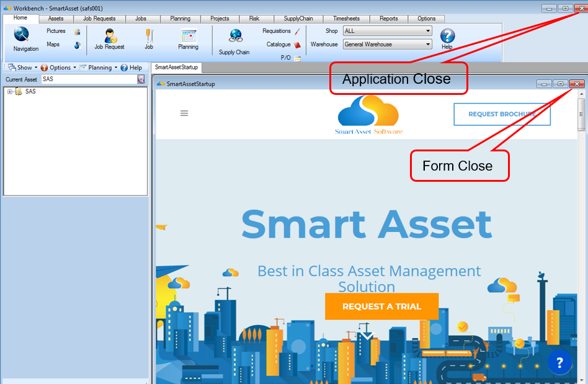
Task: Open the Job Request icon
Action: click(110, 36)
